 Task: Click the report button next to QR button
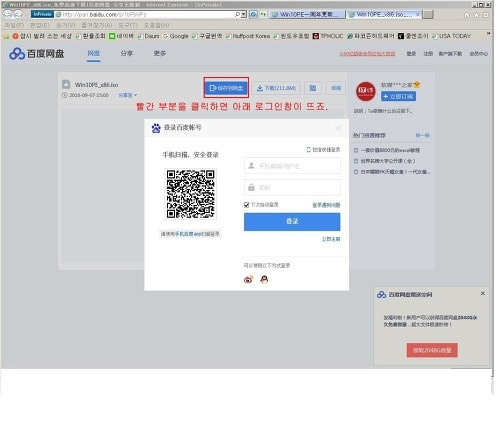point(336,88)
